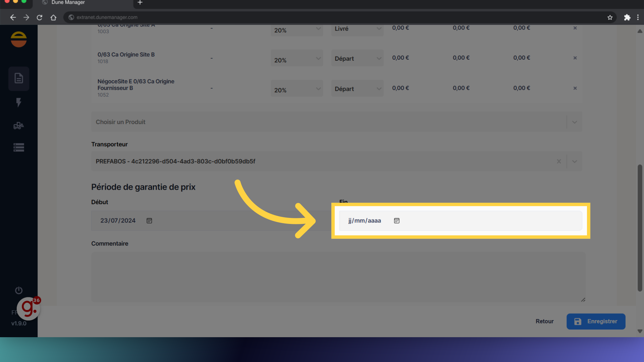Open the truck logistics sidebar icon
The width and height of the screenshot is (644, 362).
(x=19, y=126)
